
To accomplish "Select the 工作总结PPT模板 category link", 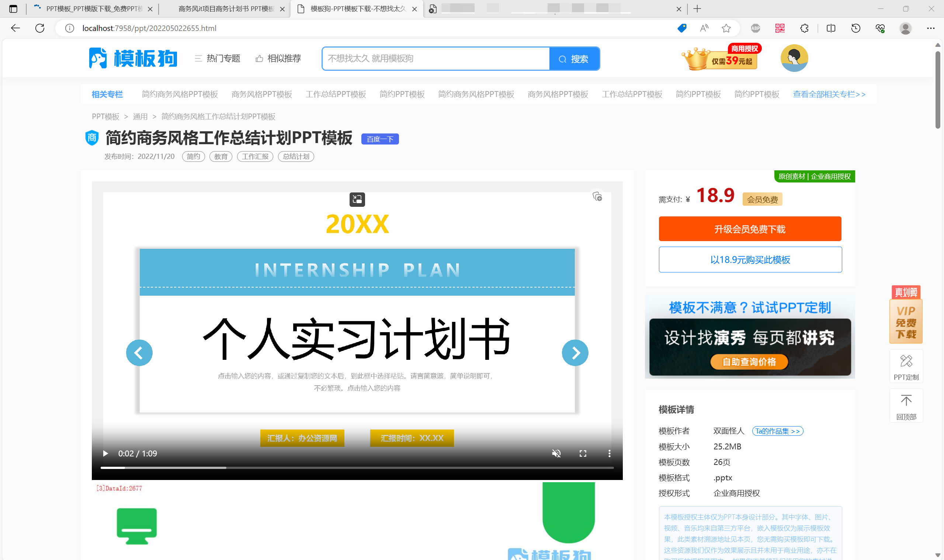I will [x=336, y=94].
